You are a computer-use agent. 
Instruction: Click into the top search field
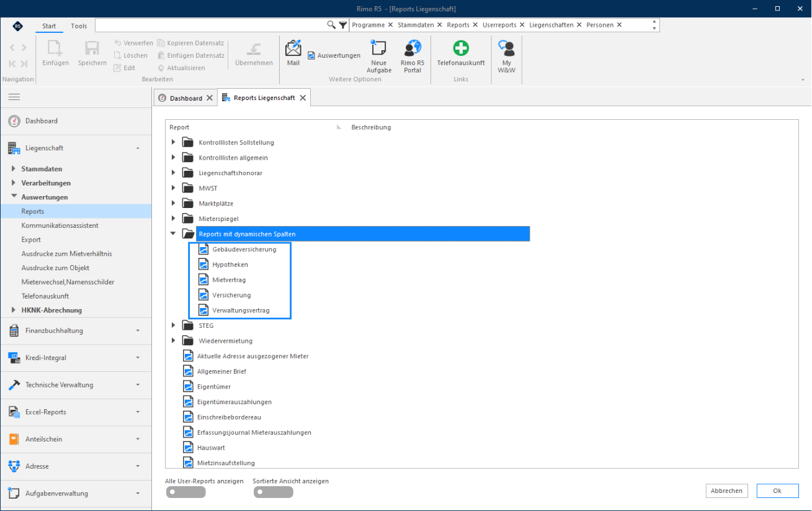coord(211,25)
